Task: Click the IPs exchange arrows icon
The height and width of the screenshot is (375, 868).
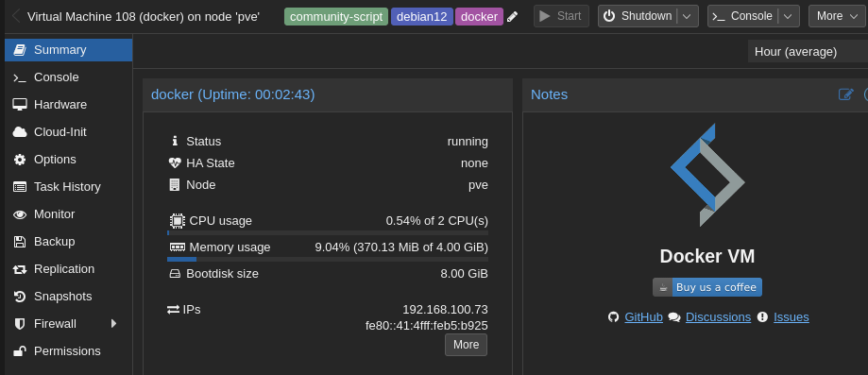Action: click(173, 309)
